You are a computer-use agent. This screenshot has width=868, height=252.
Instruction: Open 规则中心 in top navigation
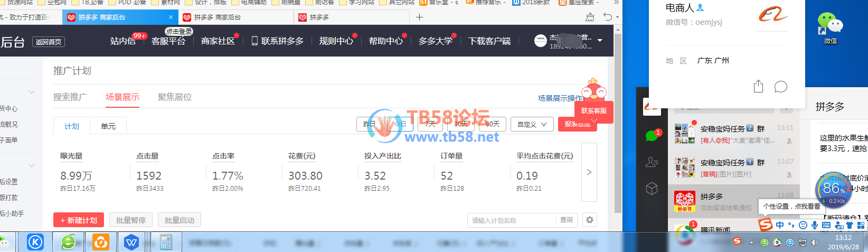tap(336, 41)
